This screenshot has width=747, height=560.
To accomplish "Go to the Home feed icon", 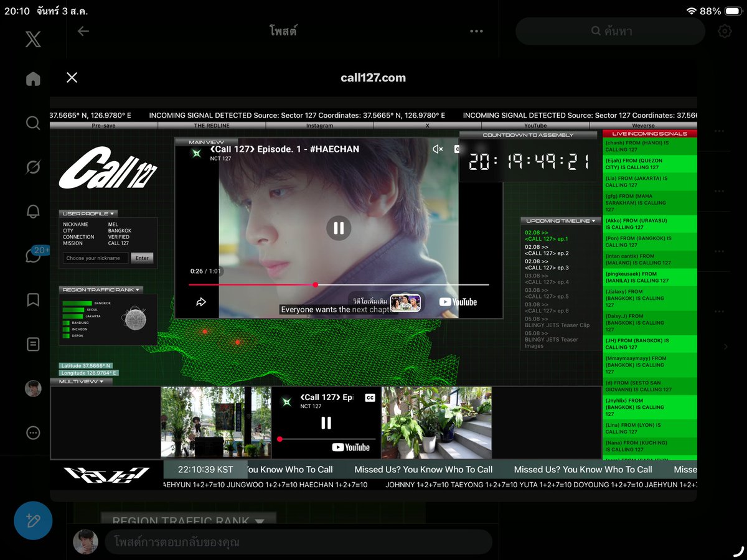I will click(33, 79).
